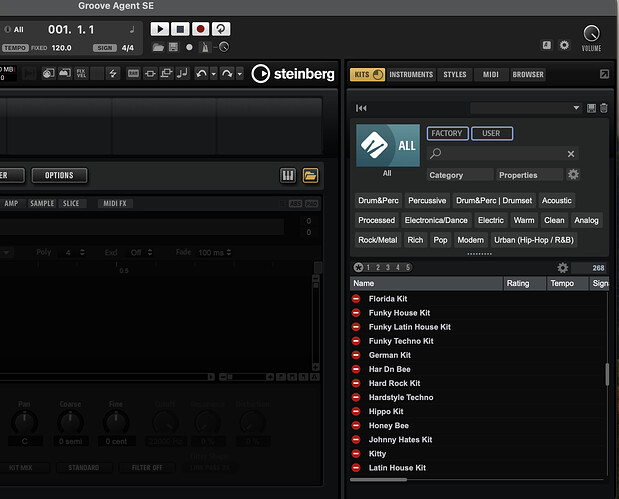Sort results by the Name column
619x499 pixels.
426,283
